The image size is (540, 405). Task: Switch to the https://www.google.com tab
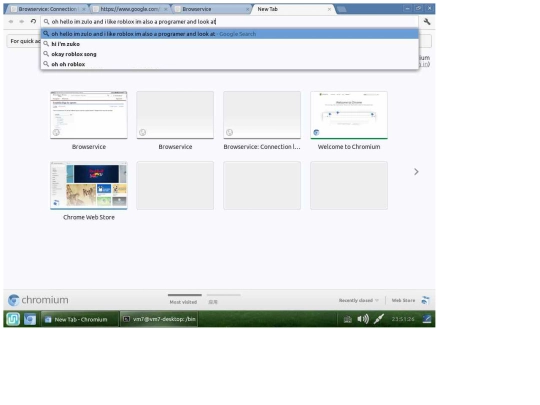pos(129,9)
